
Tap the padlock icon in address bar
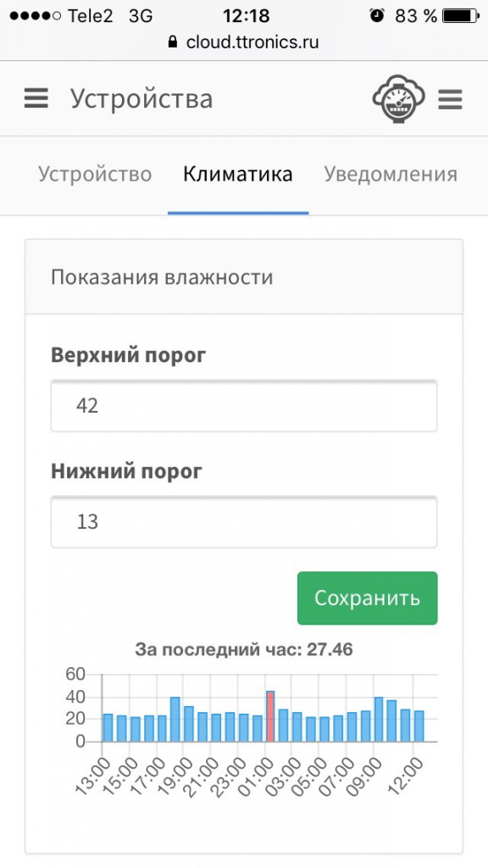[x=173, y=42]
